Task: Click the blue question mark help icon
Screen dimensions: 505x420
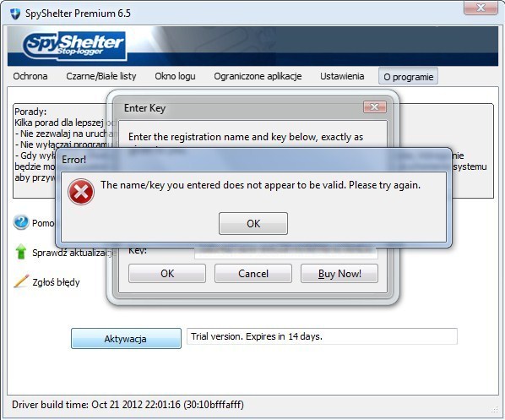Action: coord(21,222)
